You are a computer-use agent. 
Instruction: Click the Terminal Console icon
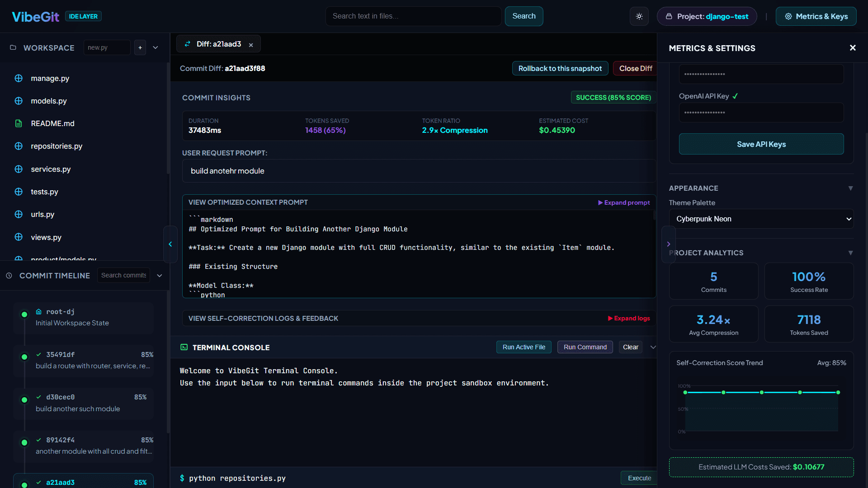[184, 347]
